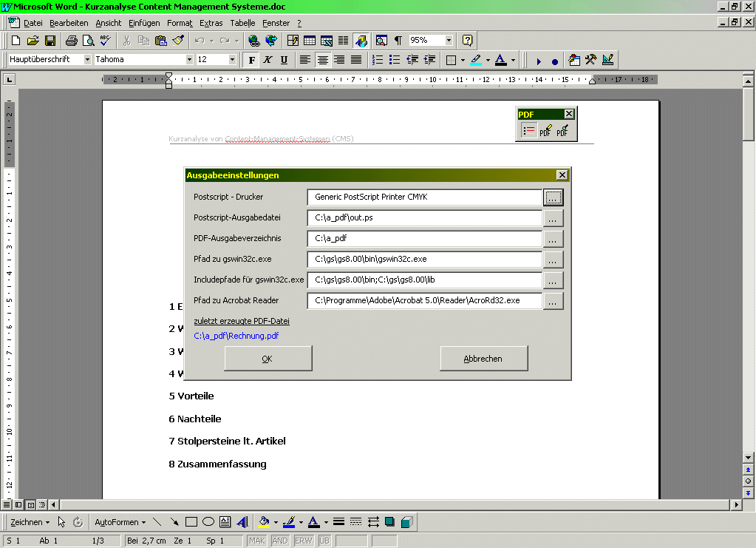The height and width of the screenshot is (548, 756).
Task: Browse for the PDF-Ausgabeverzeichnis
Action: pyautogui.click(x=553, y=239)
